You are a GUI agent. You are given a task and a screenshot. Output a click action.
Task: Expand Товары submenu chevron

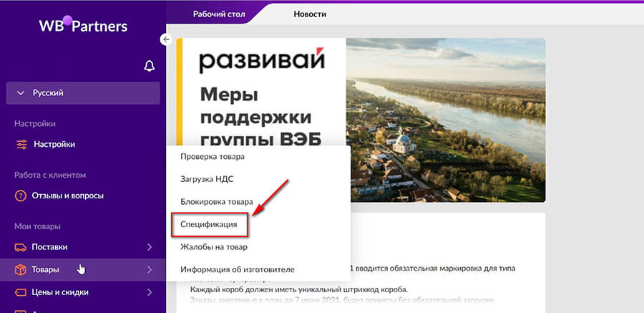click(150, 270)
